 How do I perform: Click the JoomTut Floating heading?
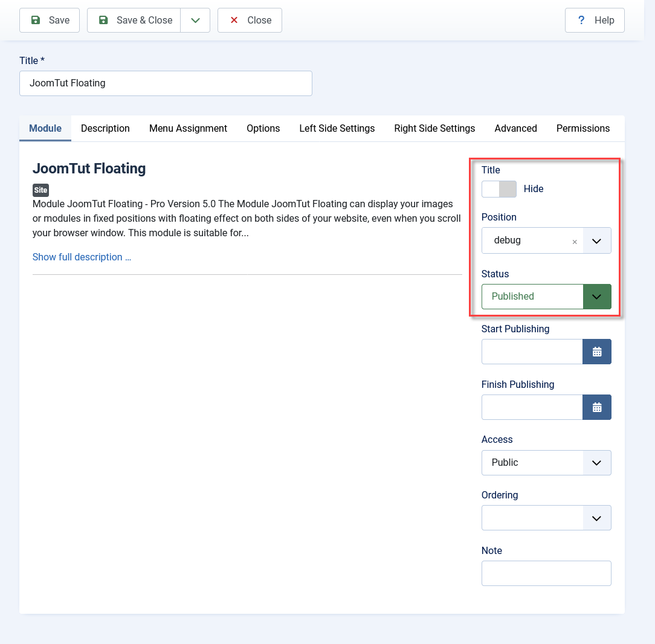click(x=89, y=169)
